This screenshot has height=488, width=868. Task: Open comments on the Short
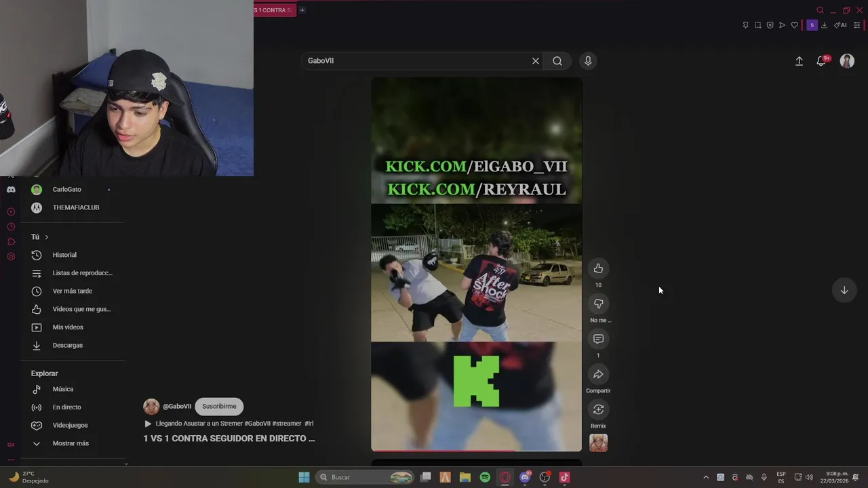[x=598, y=339]
